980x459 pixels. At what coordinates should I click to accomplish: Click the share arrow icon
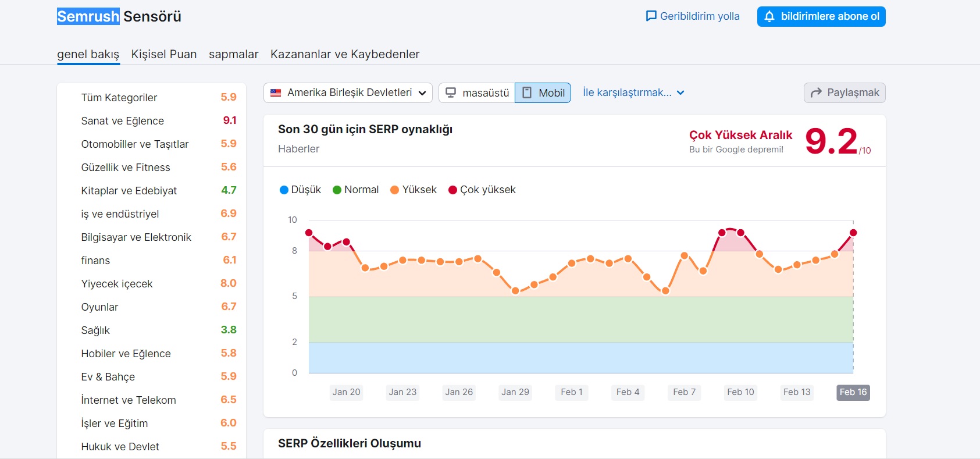(816, 92)
